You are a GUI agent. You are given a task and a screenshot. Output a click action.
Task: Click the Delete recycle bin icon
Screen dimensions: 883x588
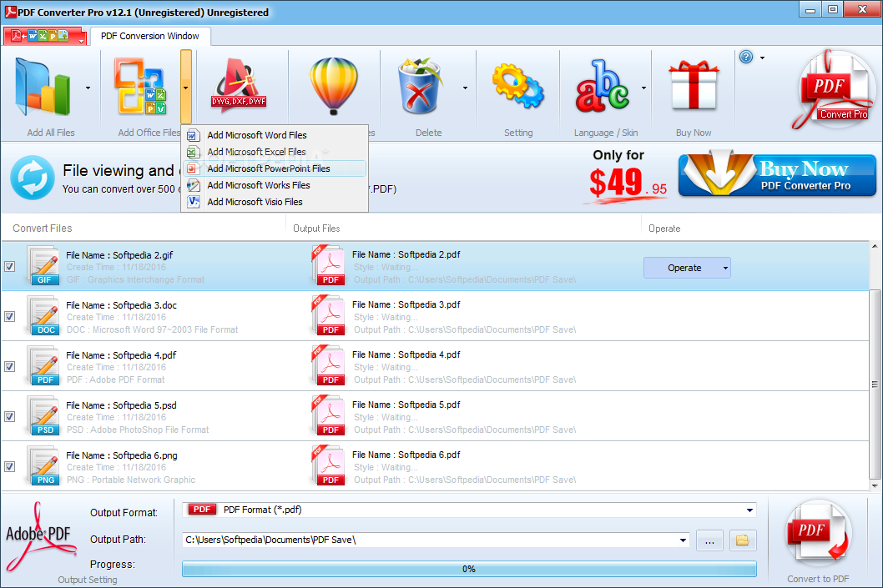coord(420,86)
